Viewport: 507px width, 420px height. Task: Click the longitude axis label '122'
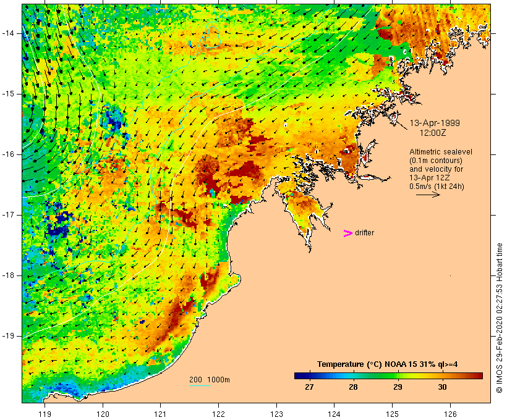tap(219, 414)
